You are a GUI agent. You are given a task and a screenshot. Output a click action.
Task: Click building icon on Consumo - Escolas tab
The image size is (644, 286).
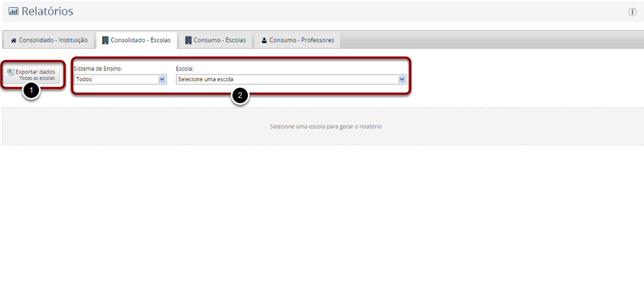point(188,40)
